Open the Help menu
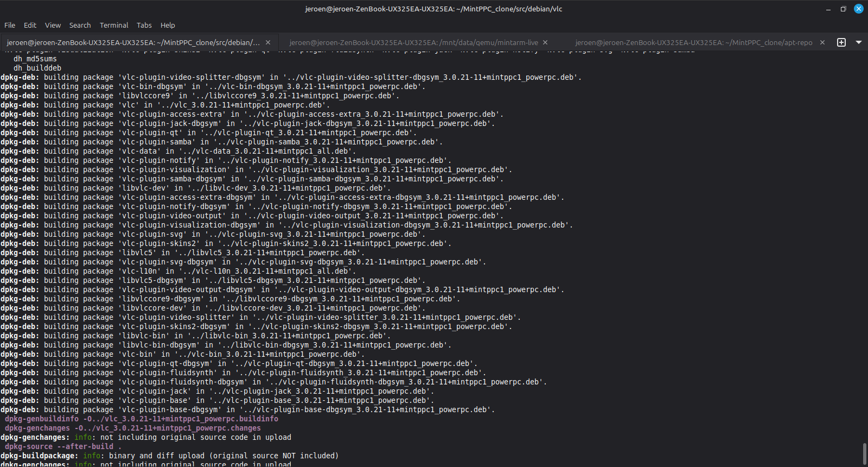Image resolution: width=868 pixels, height=467 pixels. click(168, 25)
